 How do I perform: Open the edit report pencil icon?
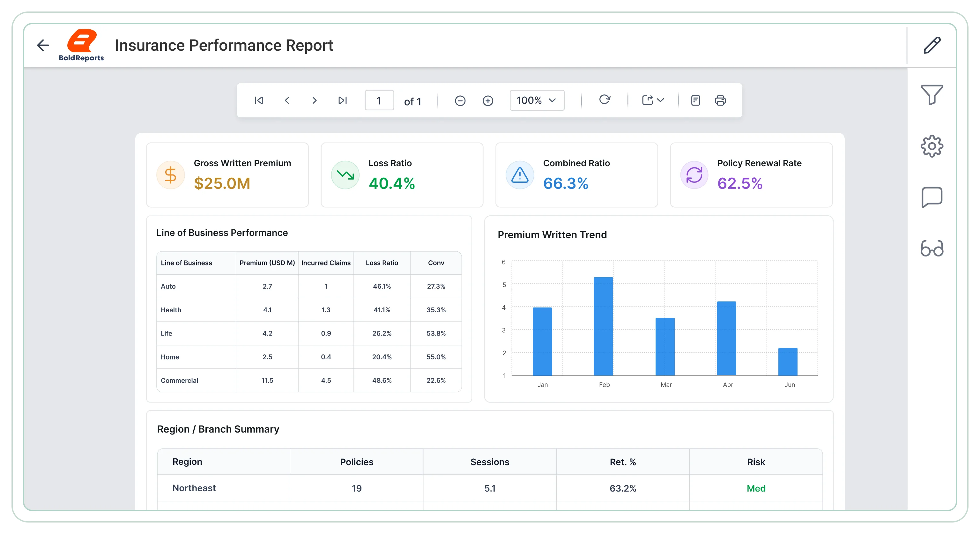[x=932, y=45]
